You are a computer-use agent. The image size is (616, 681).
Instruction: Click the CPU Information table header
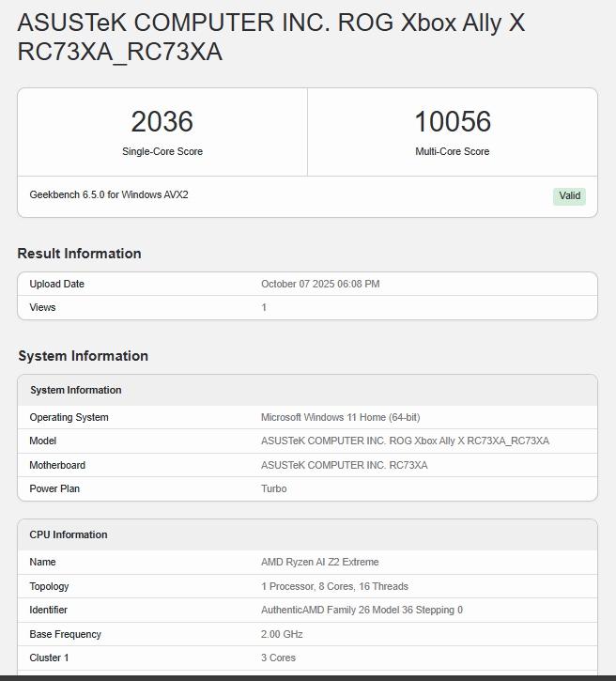[68, 534]
